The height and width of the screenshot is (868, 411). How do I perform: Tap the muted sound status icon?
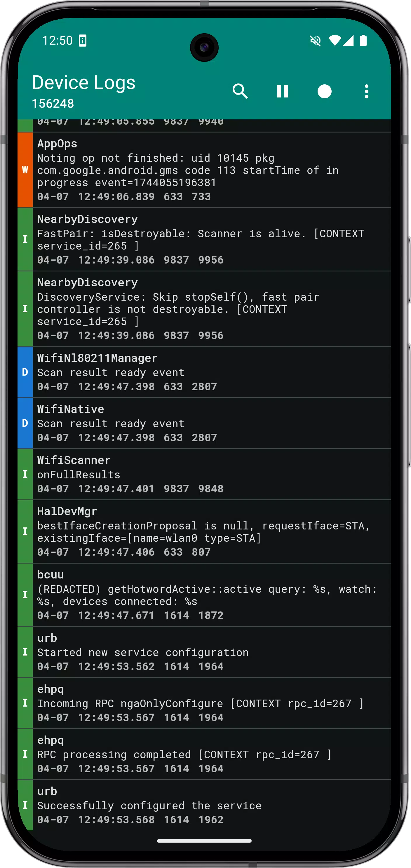(315, 41)
